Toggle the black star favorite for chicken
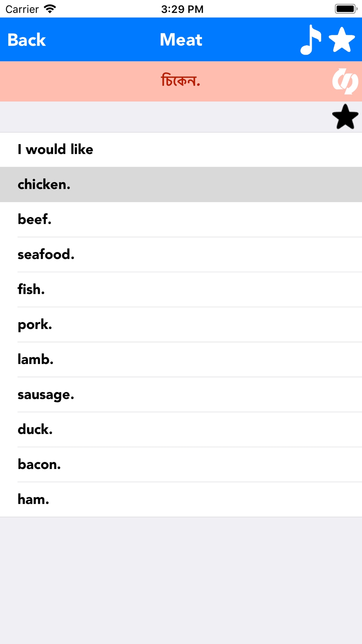Screen dimensions: 362x644 pos(345,117)
